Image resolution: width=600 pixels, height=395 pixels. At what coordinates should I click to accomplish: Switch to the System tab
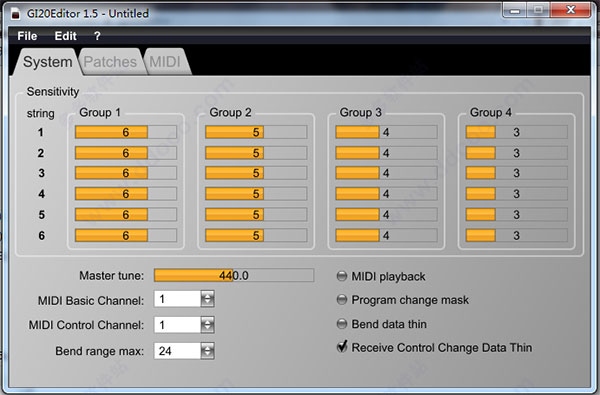coord(47,62)
